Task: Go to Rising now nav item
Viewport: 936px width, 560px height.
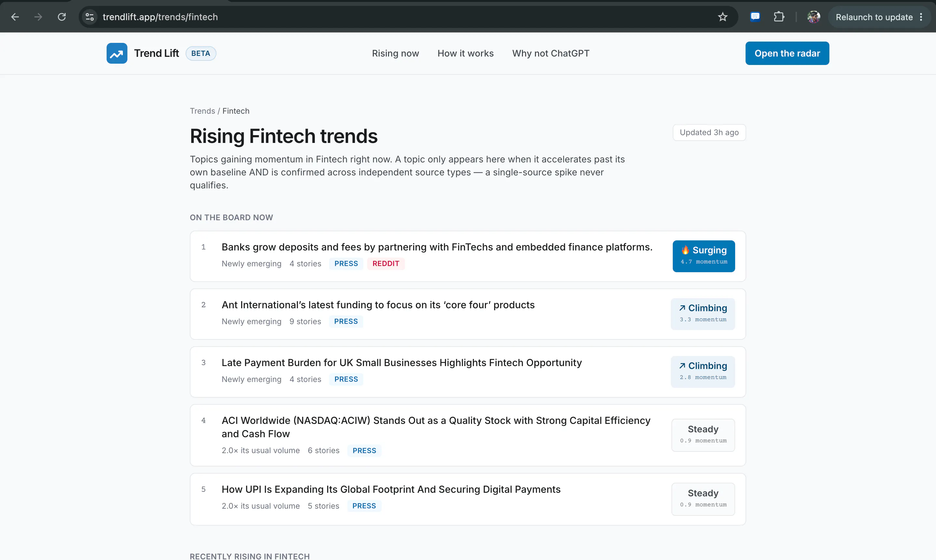Action: point(395,53)
